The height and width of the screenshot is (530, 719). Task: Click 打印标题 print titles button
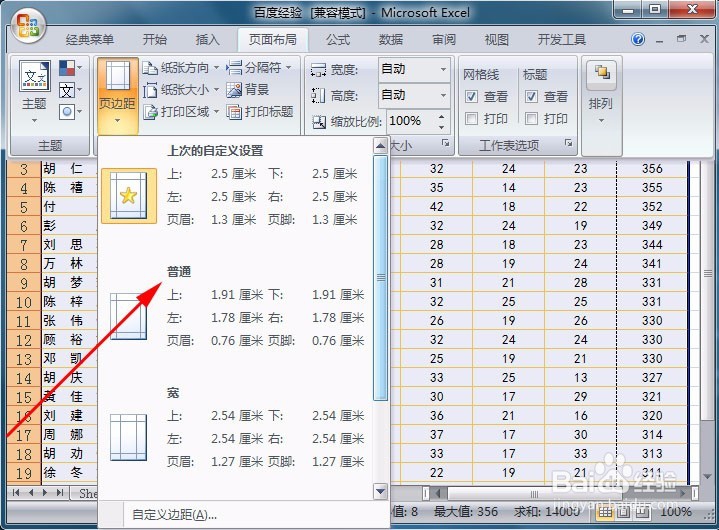(x=260, y=111)
